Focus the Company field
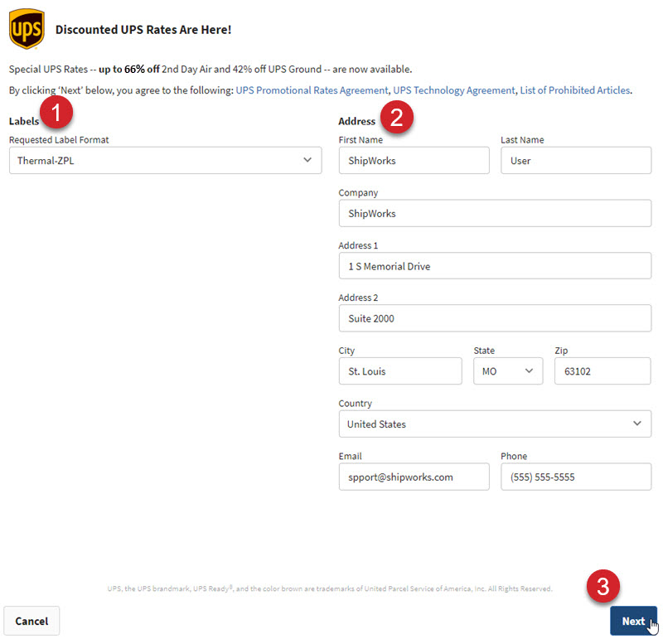 click(495, 213)
